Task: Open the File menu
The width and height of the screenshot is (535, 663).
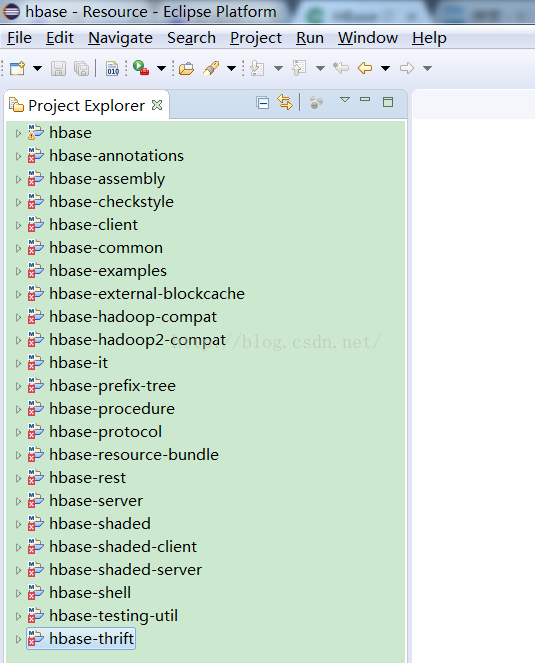Action: (x=19, y=38)
